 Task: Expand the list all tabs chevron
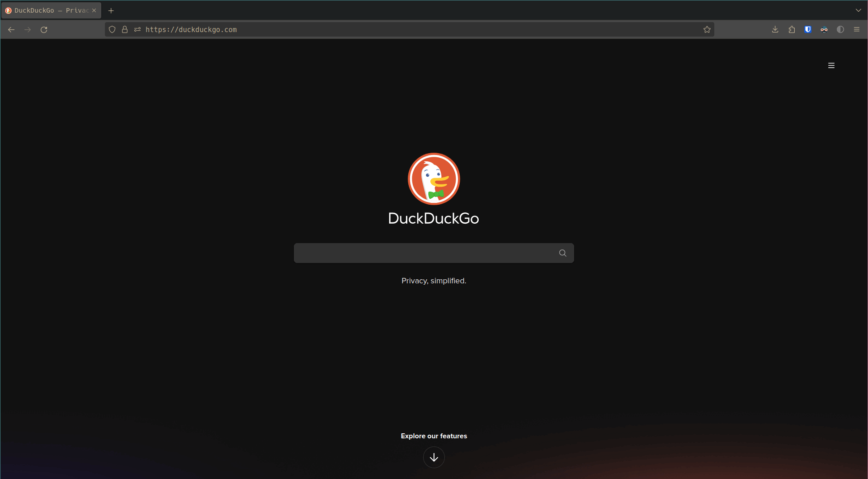pyautogui.click(x=859, y=10)
